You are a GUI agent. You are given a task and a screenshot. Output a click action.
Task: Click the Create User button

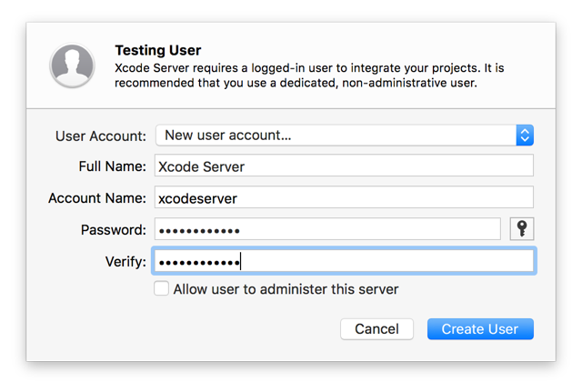(x=479, y=329)
